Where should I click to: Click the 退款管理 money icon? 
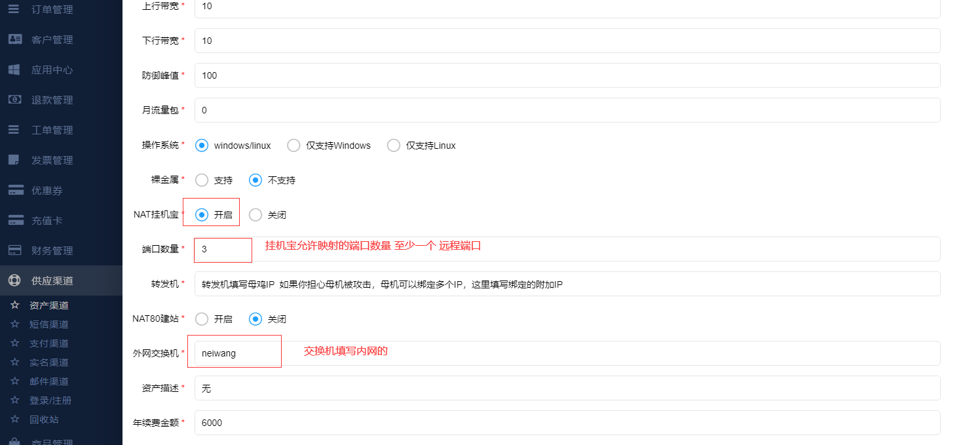click(x=14, y=100)
